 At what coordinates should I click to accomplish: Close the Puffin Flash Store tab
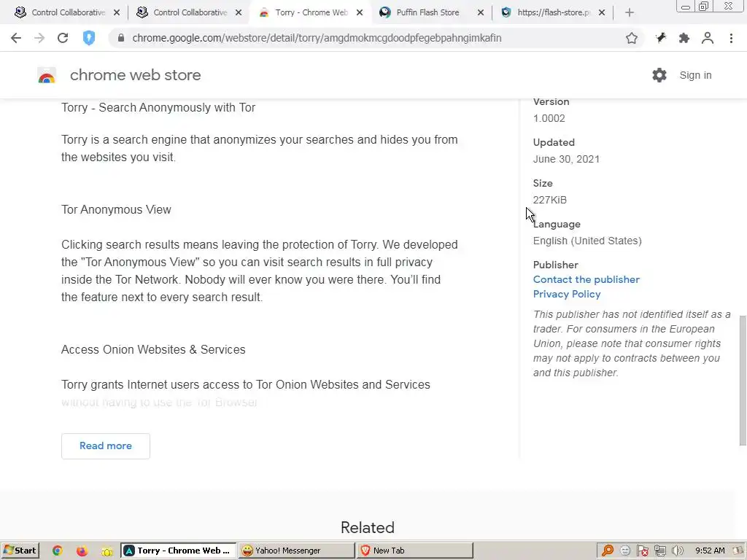click(x=481, y=13)
